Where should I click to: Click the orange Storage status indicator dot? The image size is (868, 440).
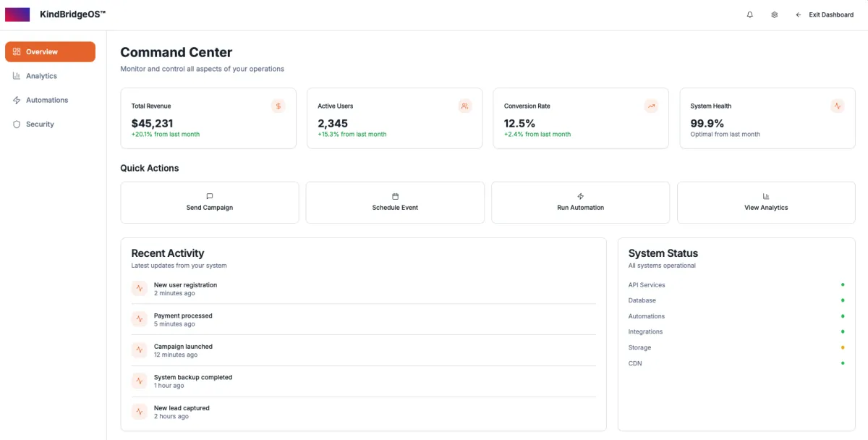(843, 347)
